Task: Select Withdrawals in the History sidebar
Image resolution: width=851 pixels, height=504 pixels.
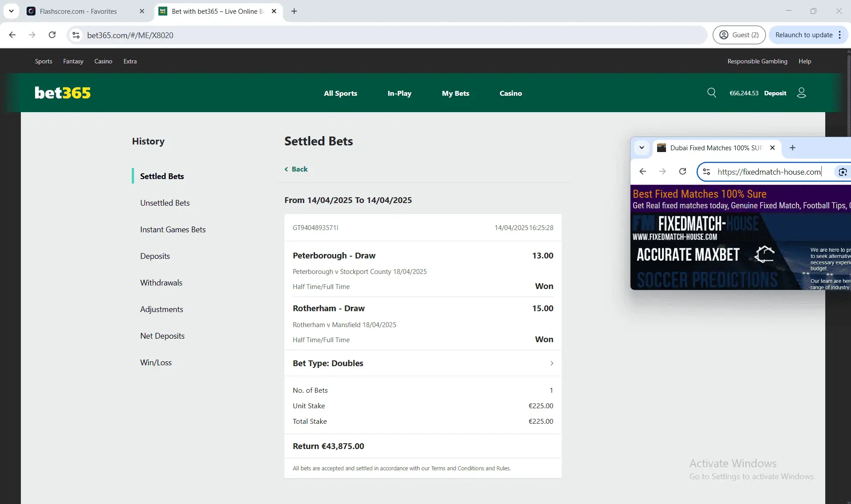Action: [161, 282]
